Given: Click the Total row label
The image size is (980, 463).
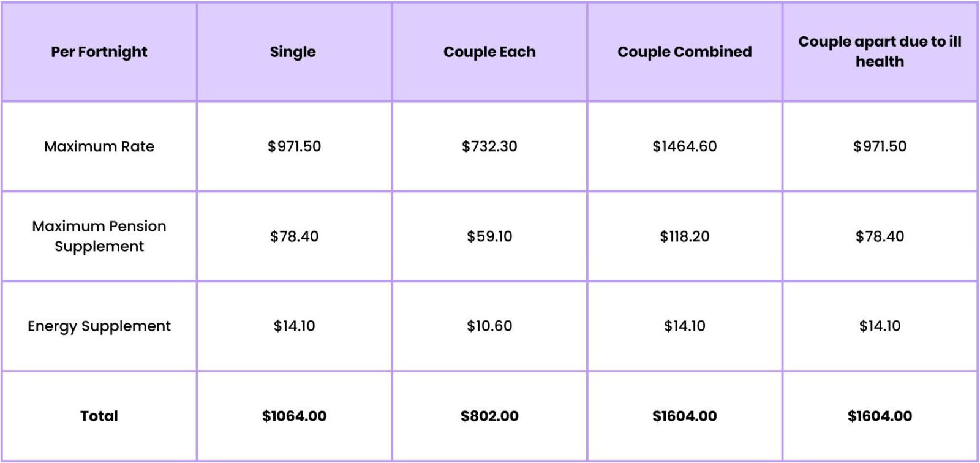Looking at the screenshot, I should pyautogui.click(x=99, y=416).
